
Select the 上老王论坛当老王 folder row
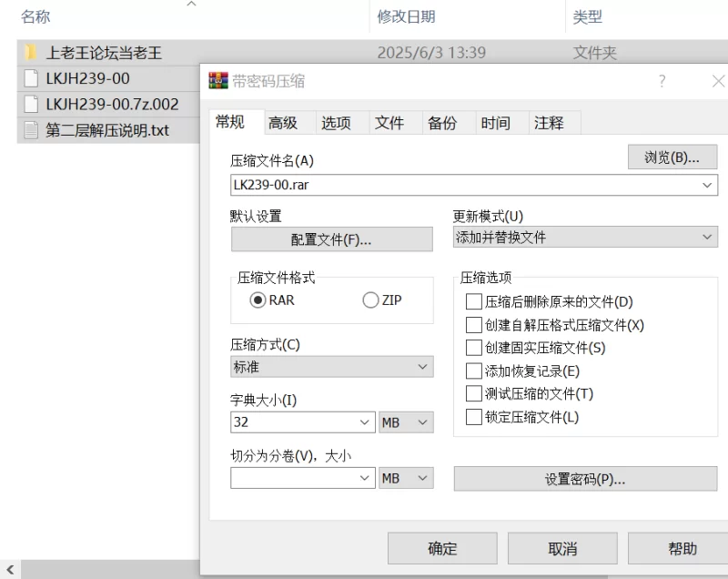[x=372, y=53]
